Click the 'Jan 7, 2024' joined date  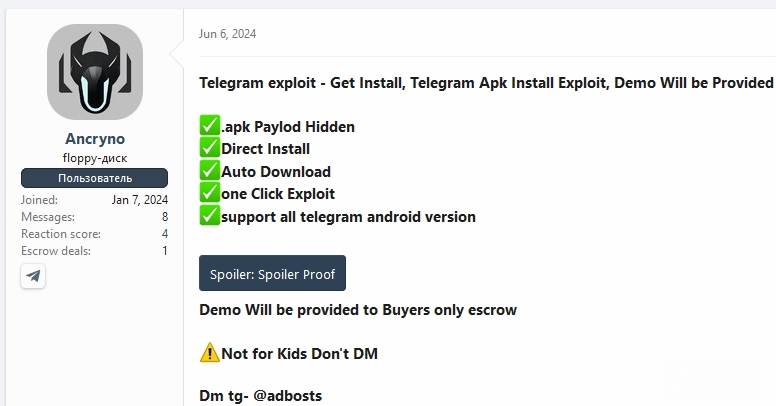[140, 200]
